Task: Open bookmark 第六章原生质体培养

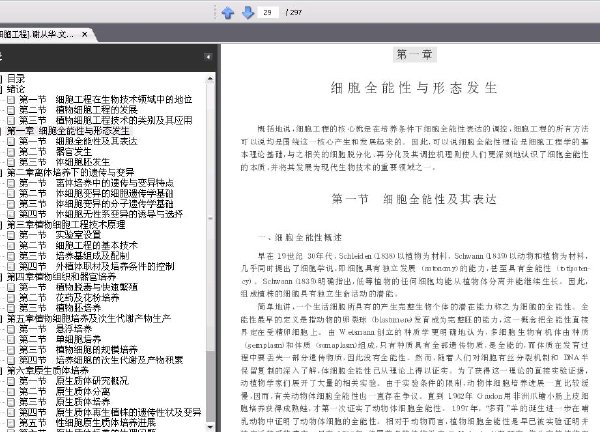Action: pos(48,370)
